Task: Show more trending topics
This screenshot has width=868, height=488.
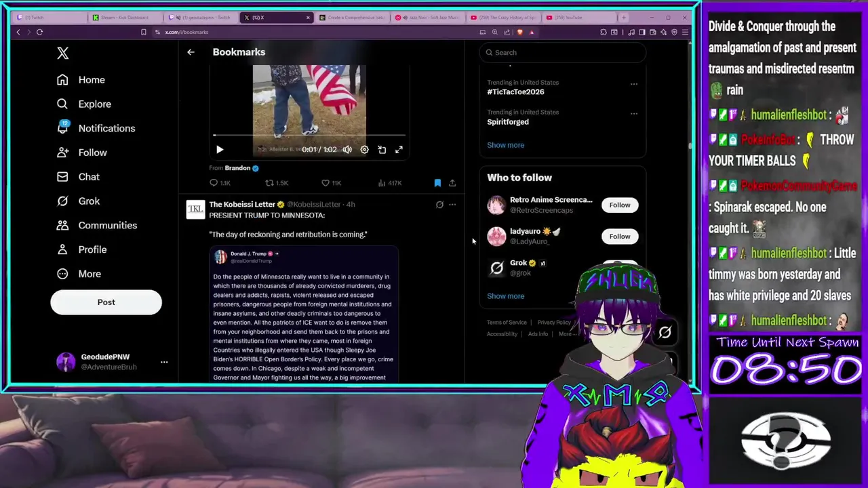Action: point(506,145)
